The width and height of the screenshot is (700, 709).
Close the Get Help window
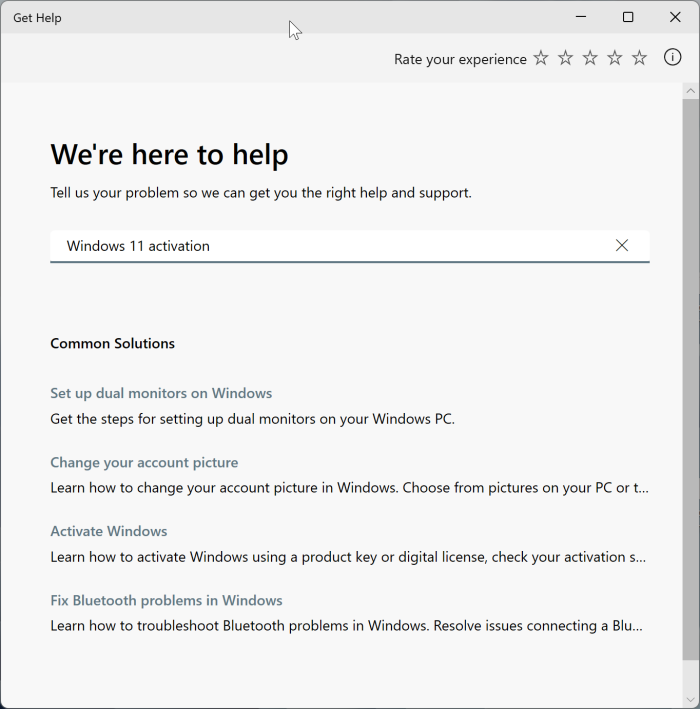pyautogui.click(x=675, y=17)
